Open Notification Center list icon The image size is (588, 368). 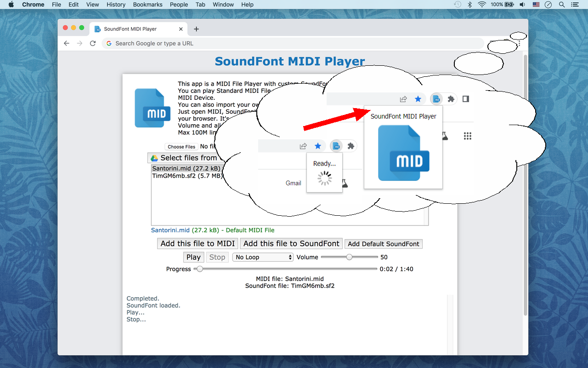click(x=574, y=5)
